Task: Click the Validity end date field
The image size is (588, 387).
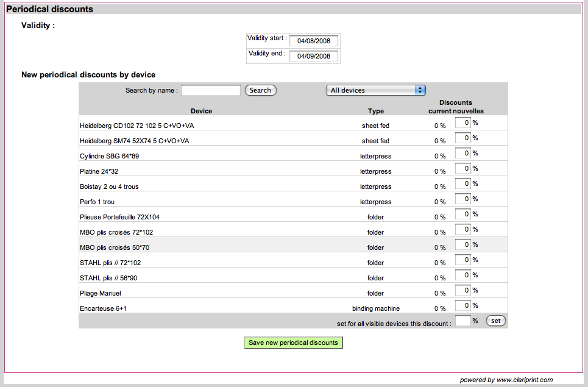Action: click(314, 56)
